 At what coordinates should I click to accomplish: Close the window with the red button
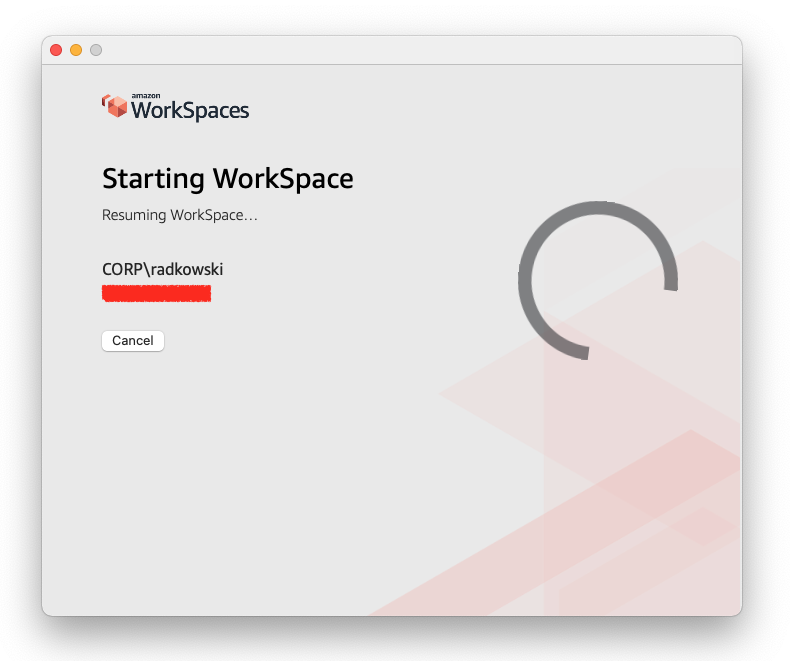click(x=56, y=50)
